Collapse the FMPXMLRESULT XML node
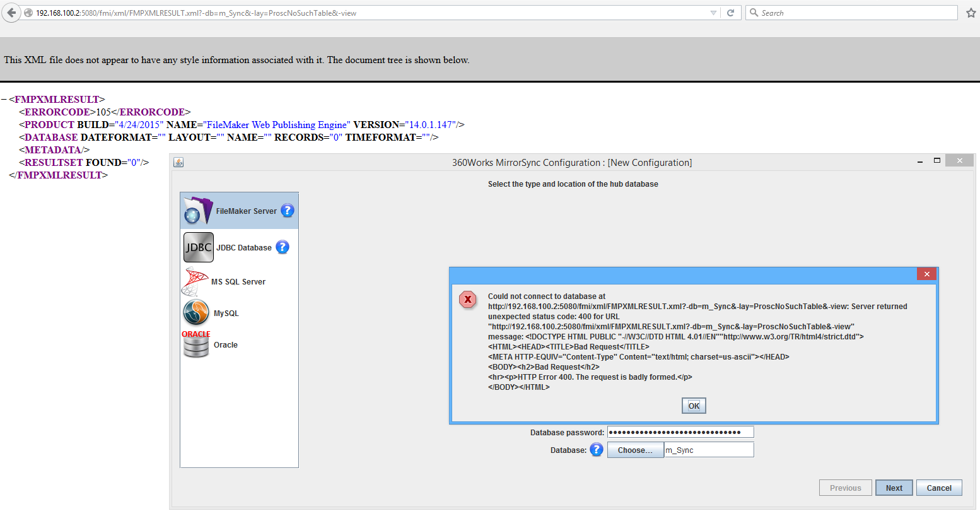The height and width of the screenshot is (516, 980). pos(4,99)
